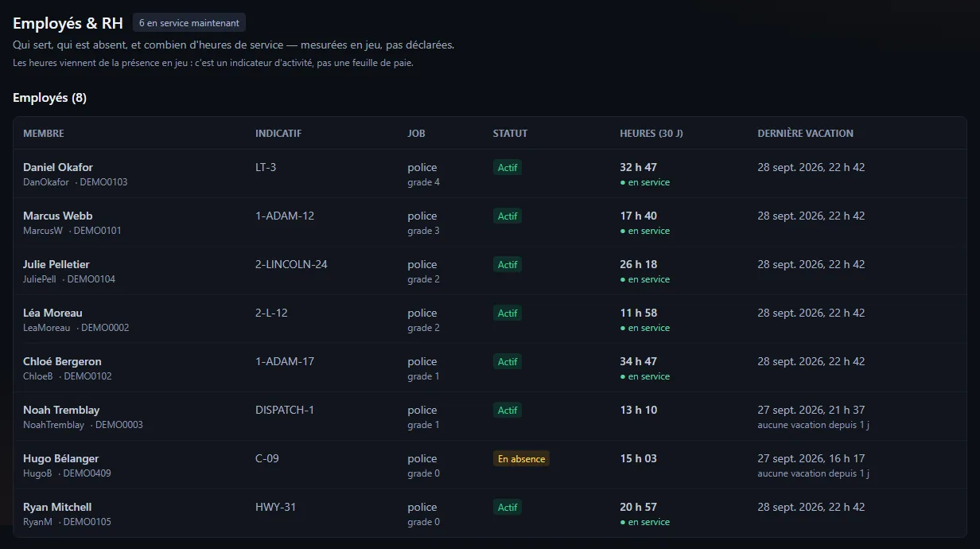980x549 pixels.
Task: Click "grade 4" under Daniel Okafor's job
Action: click(x=424, y=182)
